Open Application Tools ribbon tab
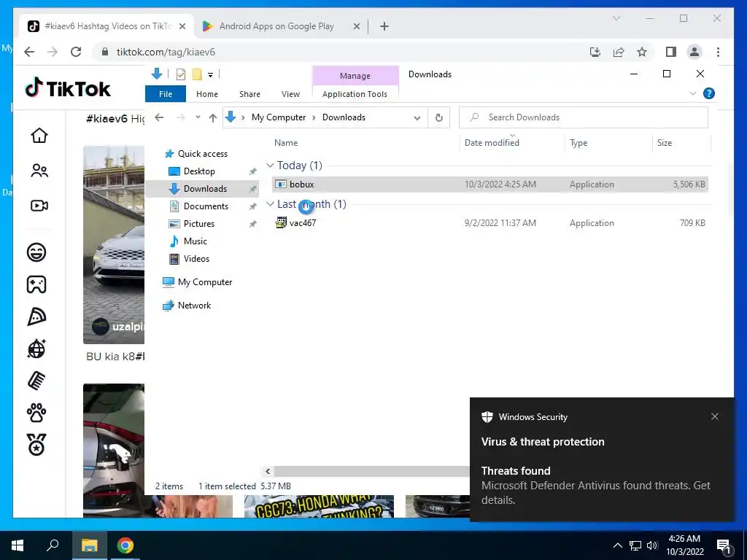This screenshot has width=747, height=560. click(355, 94)
